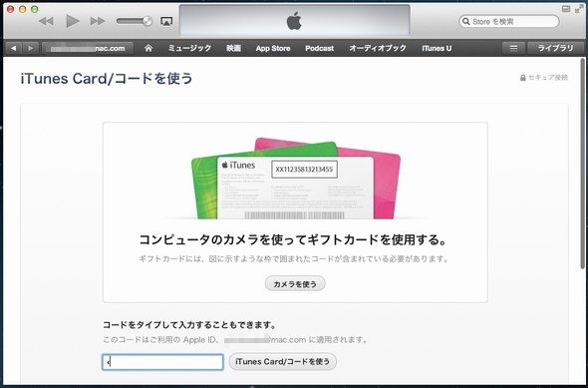Switch to ライブラリ view
Screen dimensions: 588x388
point(555,48)
